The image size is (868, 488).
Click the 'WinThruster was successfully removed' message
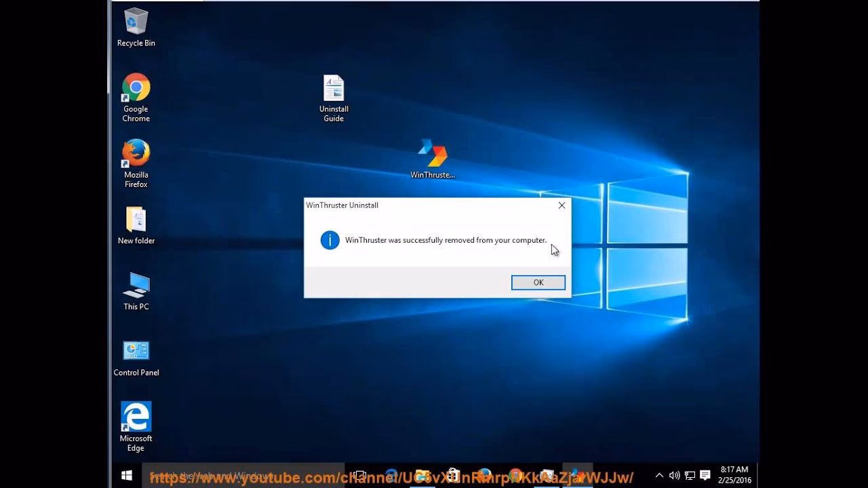tap(446, 240)
